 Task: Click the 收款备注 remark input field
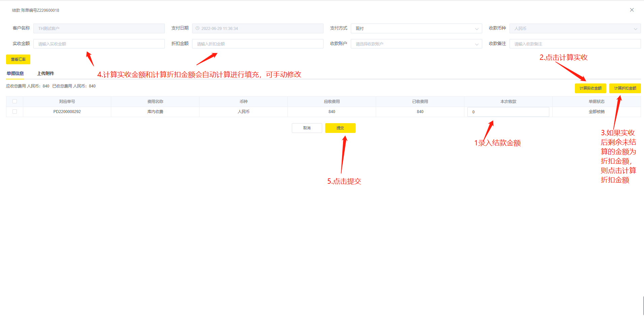(x=575, y=44)
